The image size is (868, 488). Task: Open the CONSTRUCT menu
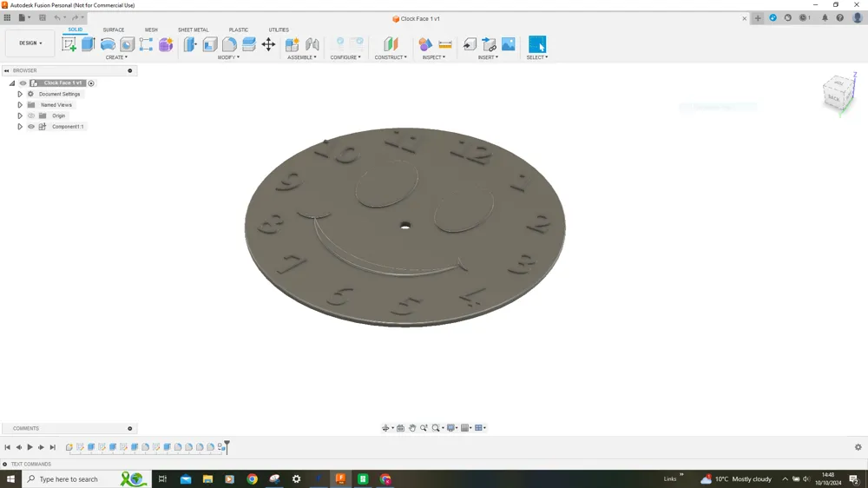391,57
